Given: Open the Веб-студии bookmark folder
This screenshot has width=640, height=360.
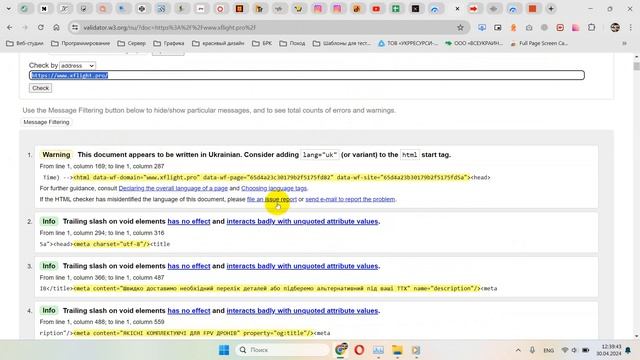Looking at the screenshot, I should coord(25,43).
